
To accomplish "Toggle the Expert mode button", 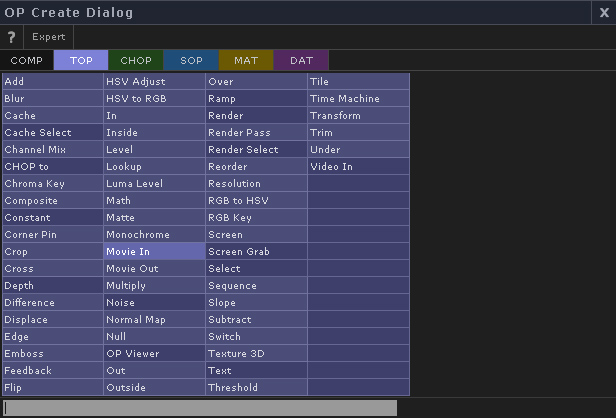I will tap(49, 37).
